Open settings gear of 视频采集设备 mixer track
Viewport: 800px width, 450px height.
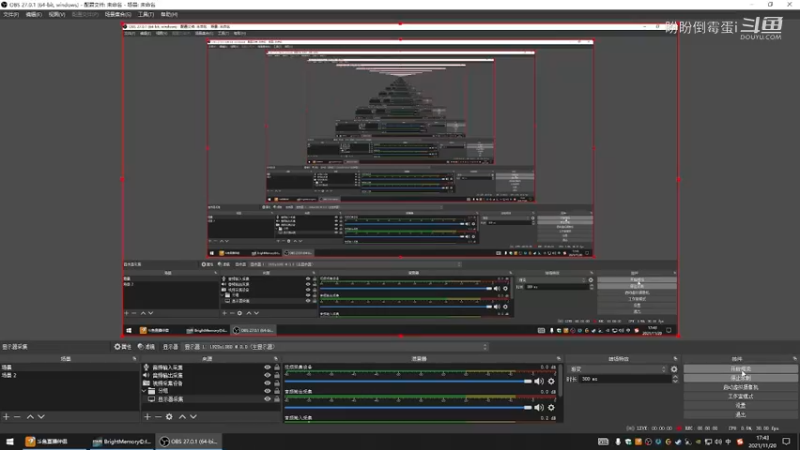tap(551, 381)
